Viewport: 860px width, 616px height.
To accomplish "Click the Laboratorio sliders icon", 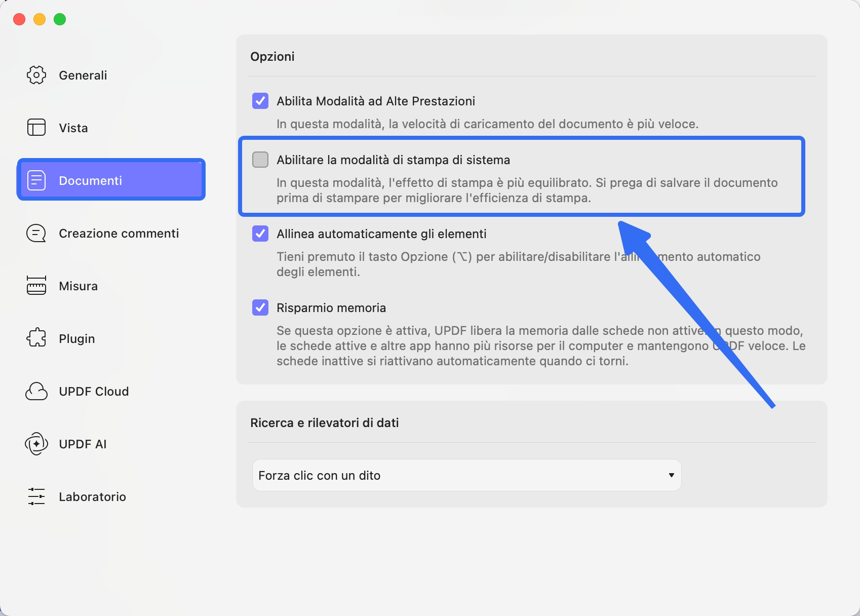I will click(x=36, y=496).
